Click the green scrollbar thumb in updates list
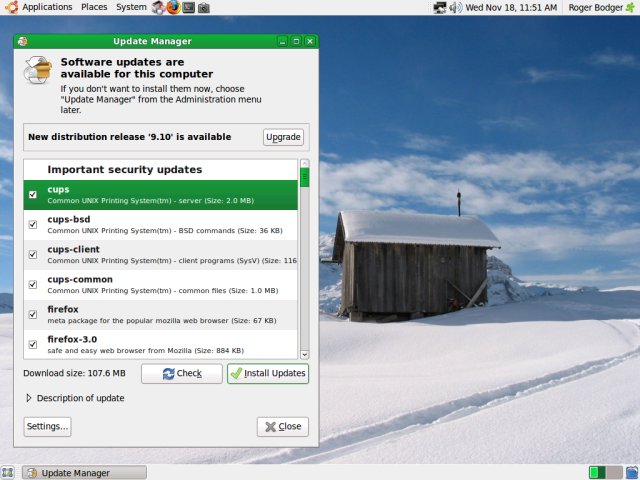 [x=304, y=178]
